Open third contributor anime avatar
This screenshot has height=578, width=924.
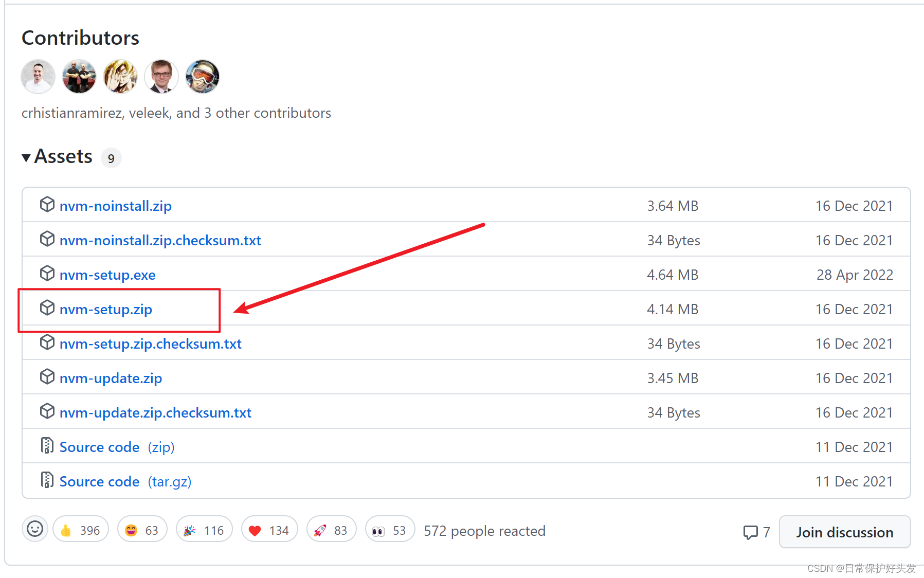click(x=120, y=77)
